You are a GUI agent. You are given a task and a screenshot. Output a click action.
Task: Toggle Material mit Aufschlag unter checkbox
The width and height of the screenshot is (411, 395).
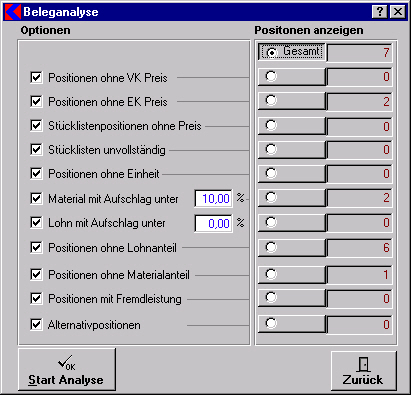36,199
